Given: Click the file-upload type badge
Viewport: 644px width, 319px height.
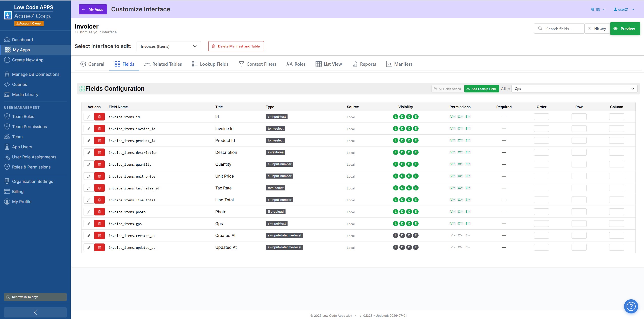Looking at the screenshot, I should tap(275, 212).
